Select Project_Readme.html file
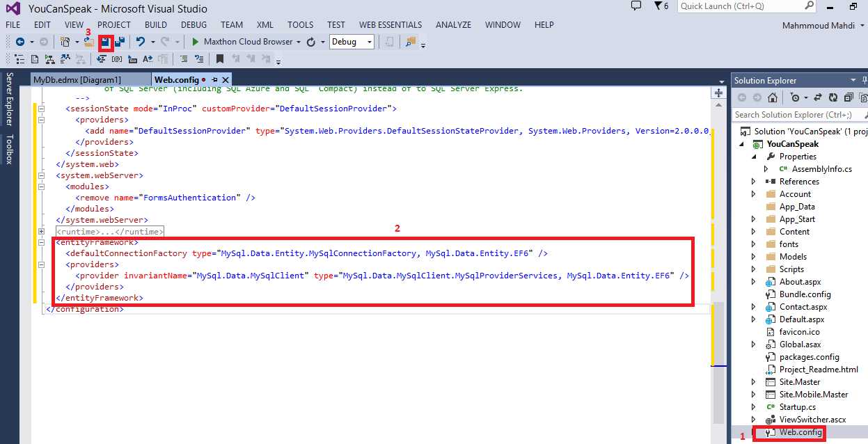The image size is (868, 444). [819, 370]
